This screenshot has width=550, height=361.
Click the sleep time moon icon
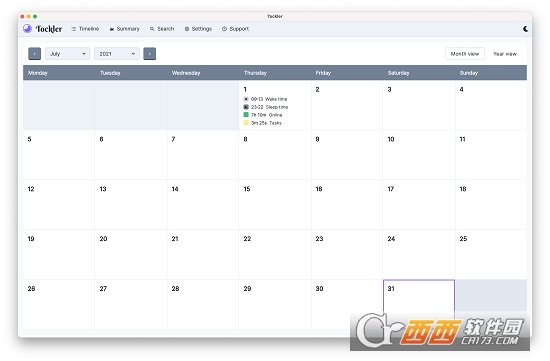tap(246, 107)
